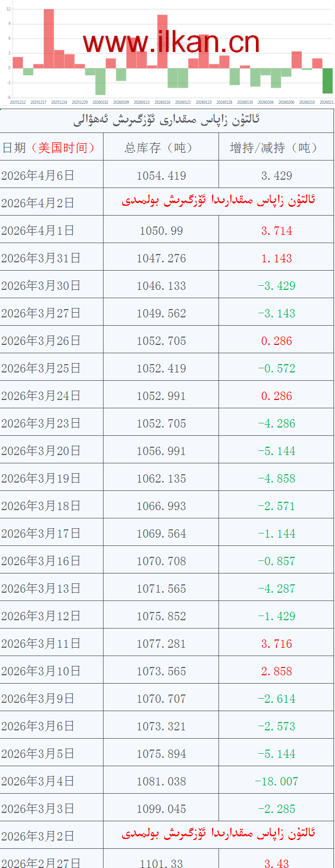The height and width of the screenshot is (868, 335).
Task: Click the 20251212 x-axis date label
Action: click(18, 103)
